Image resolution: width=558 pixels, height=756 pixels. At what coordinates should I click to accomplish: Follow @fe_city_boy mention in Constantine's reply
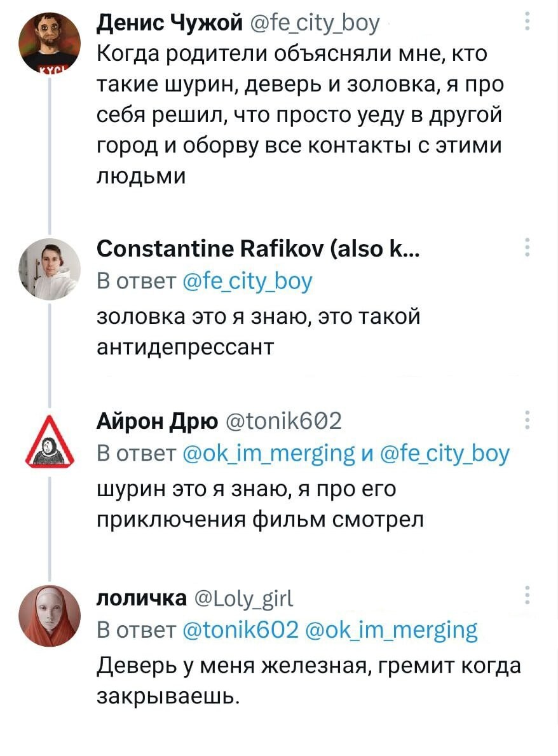point(247,281)
